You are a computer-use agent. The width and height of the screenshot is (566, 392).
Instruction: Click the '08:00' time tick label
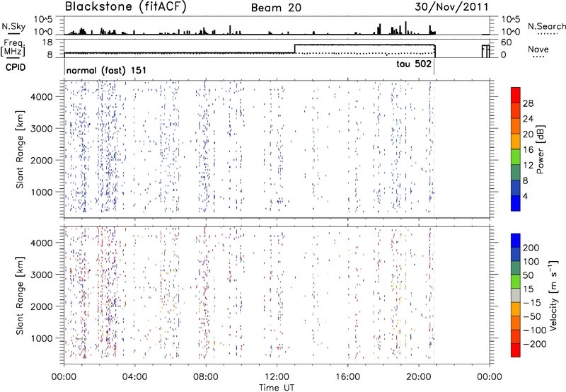point(206,377)
